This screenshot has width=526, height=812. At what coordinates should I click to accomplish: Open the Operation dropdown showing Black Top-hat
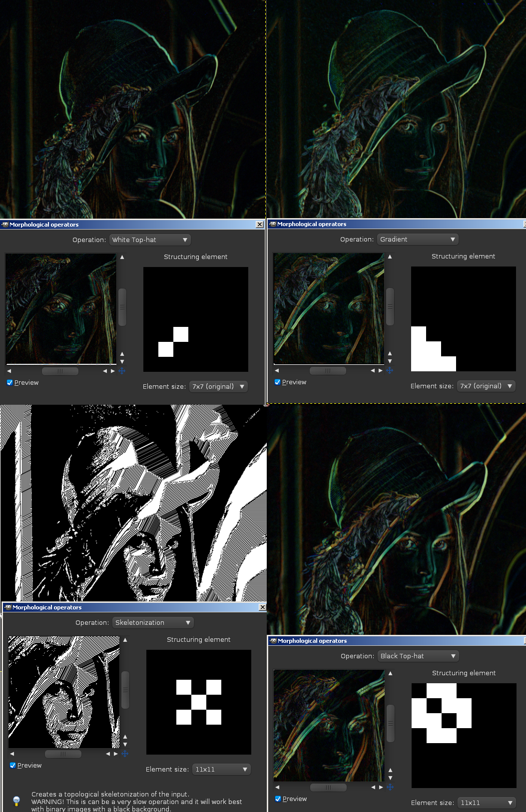click(x=418, y=656)
